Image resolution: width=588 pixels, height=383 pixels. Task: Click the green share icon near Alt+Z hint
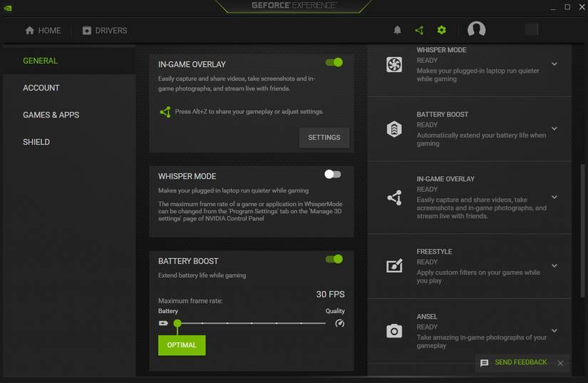pyautogui.click(x=165, y=111)
